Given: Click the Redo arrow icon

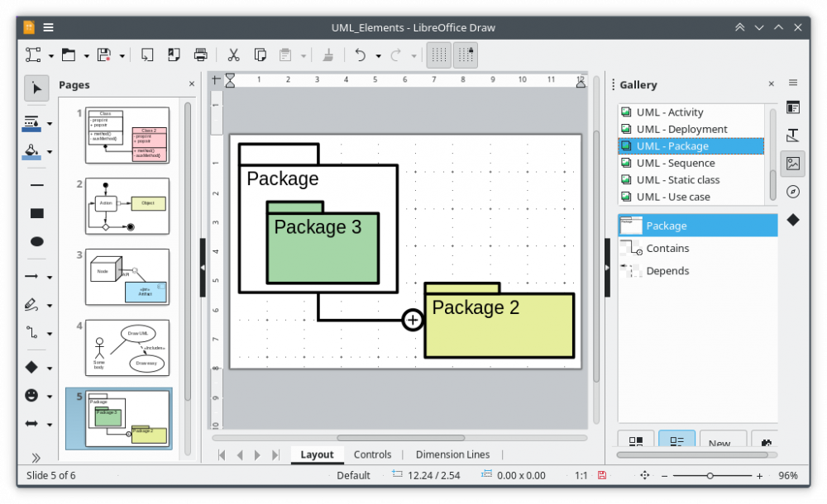Looking at the screenshot, I should point(395,55).
